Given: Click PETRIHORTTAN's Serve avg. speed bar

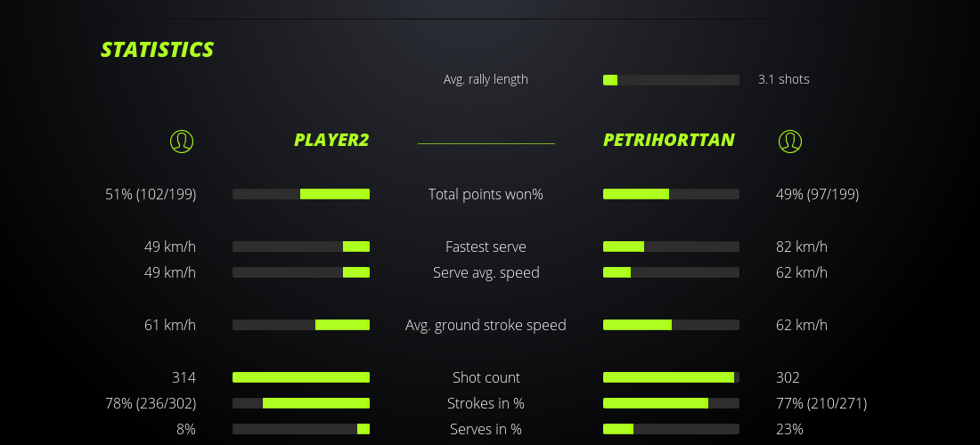Looking at the screenshot, I should (x=671, y=272).
